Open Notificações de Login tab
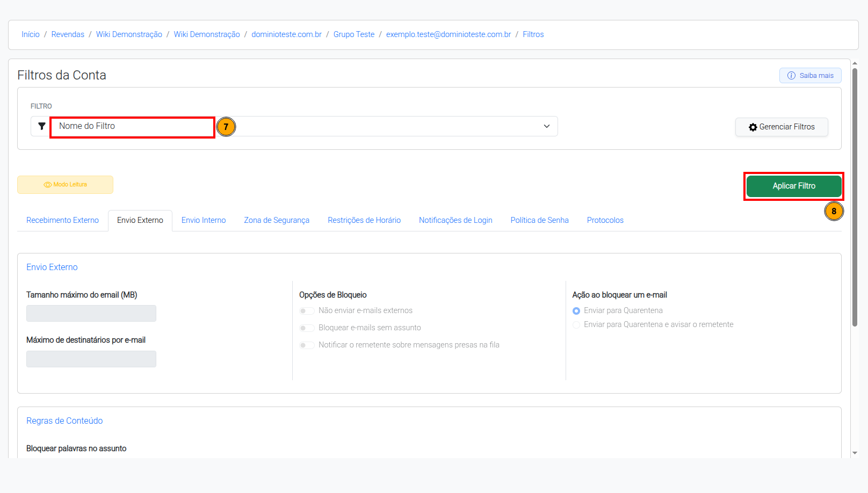868x493 pixels. tap(455, 220)
